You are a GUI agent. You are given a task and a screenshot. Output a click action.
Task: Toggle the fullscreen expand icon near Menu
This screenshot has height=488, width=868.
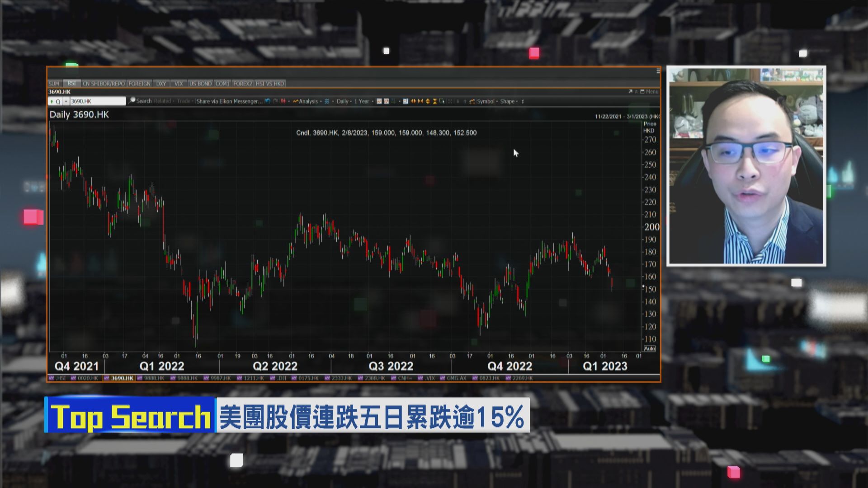pos(632,91)
